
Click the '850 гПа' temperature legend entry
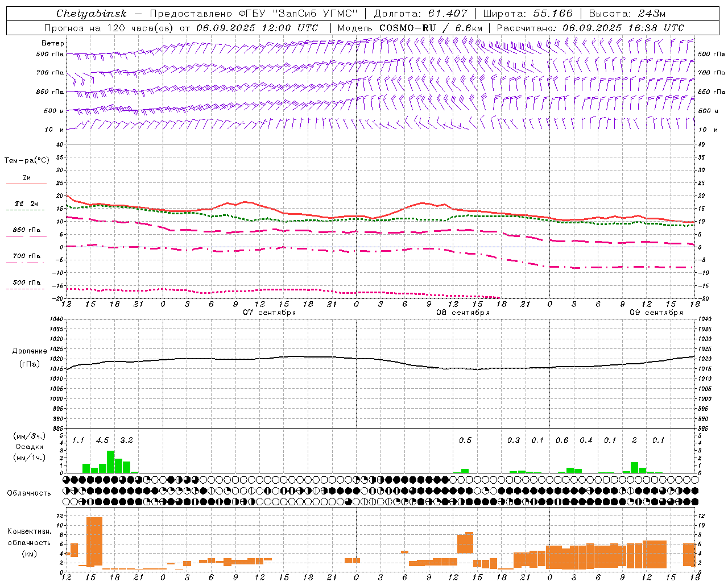(26, 230)
